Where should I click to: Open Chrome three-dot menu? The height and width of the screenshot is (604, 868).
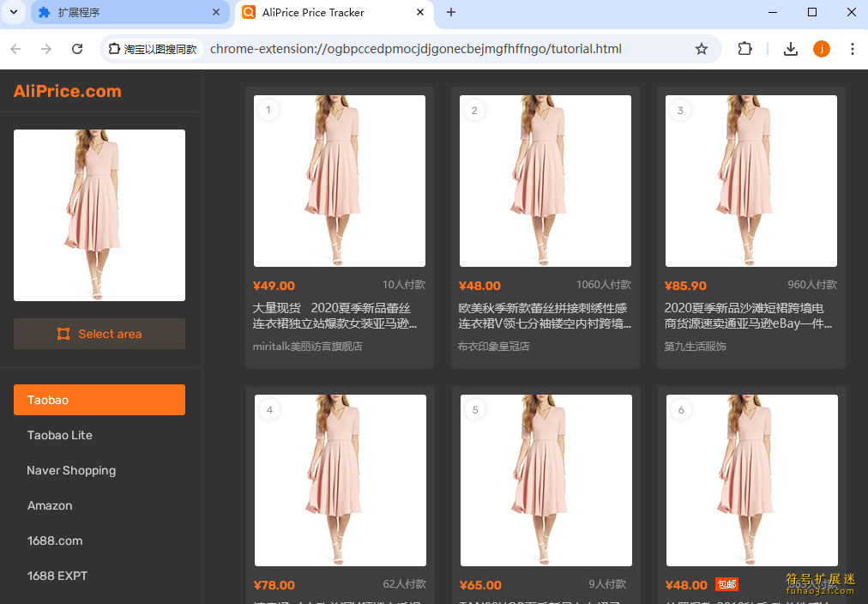coord(852,49)
